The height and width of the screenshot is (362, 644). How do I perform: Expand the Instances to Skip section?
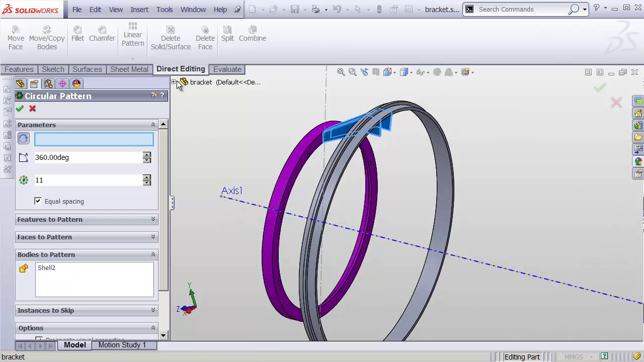(153, 310)
